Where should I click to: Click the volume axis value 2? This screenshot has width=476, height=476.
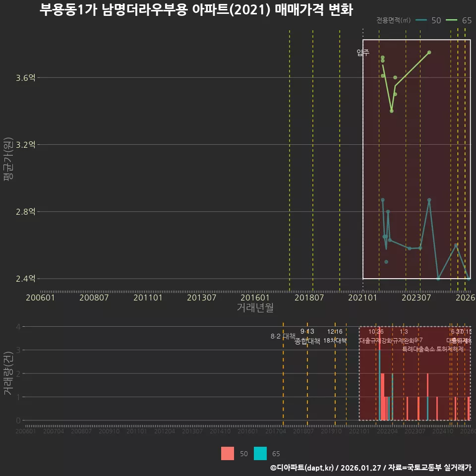pyautogui.click(x=18, y=373)
